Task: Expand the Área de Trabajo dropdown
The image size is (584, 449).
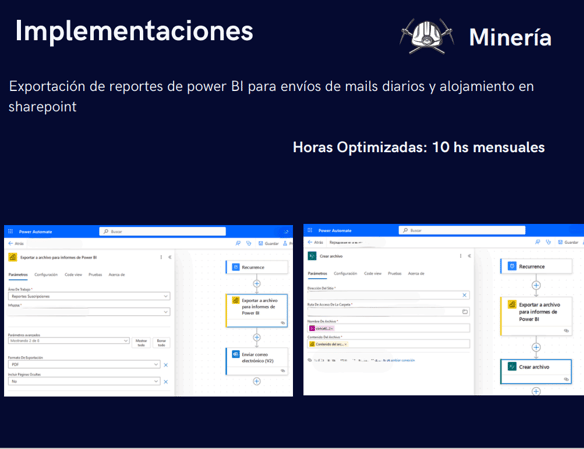Action: click(x=89, y=296)
